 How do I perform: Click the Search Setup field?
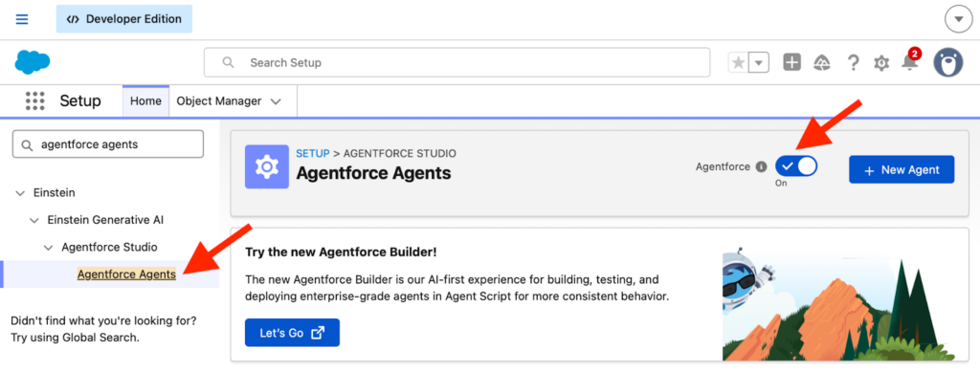click(457, 62)
